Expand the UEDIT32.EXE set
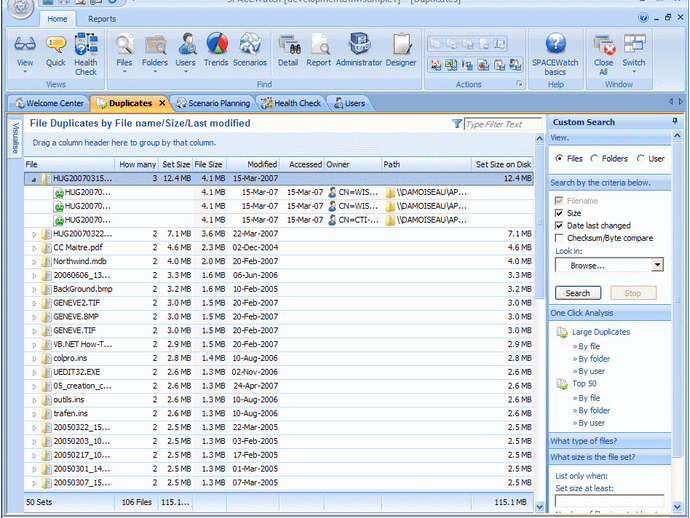The width and height of the screenshot is (690, 518). tap(34, 372)
